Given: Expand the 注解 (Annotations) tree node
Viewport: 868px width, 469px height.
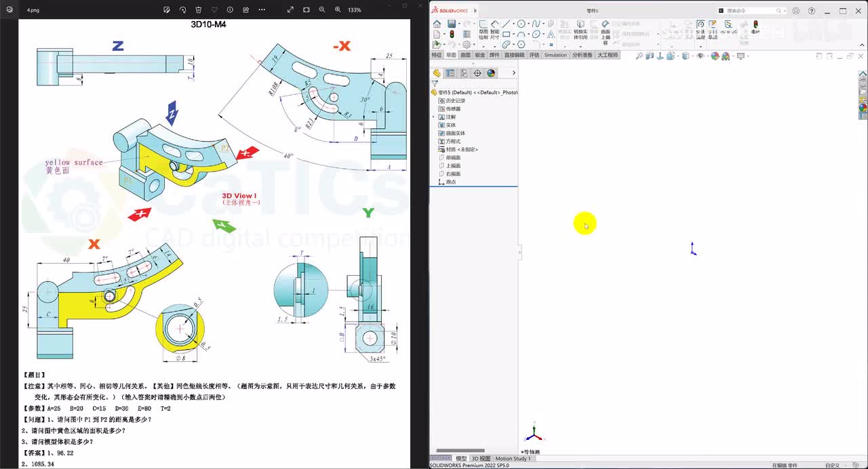Looking at the screenshot, I should point(433,117).
